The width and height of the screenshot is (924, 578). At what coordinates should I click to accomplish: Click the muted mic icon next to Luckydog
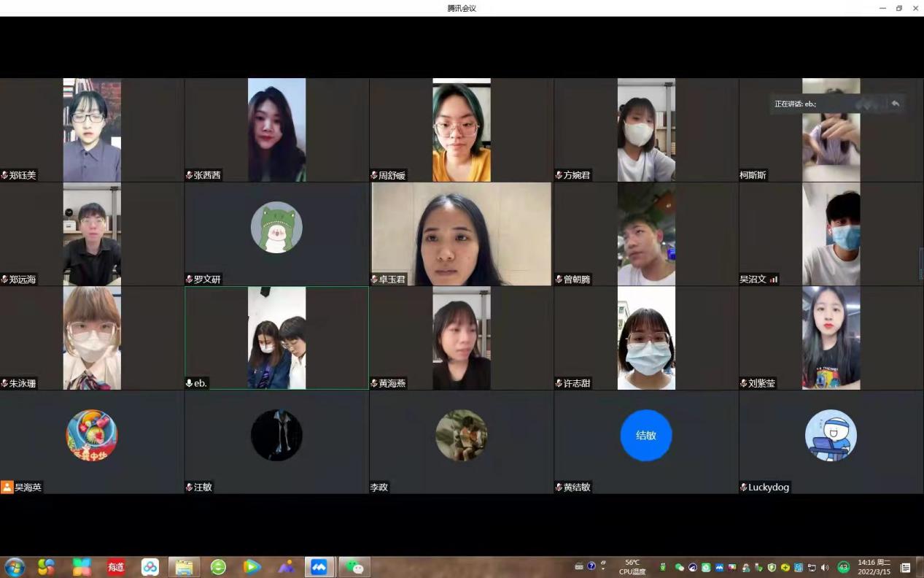744,487
